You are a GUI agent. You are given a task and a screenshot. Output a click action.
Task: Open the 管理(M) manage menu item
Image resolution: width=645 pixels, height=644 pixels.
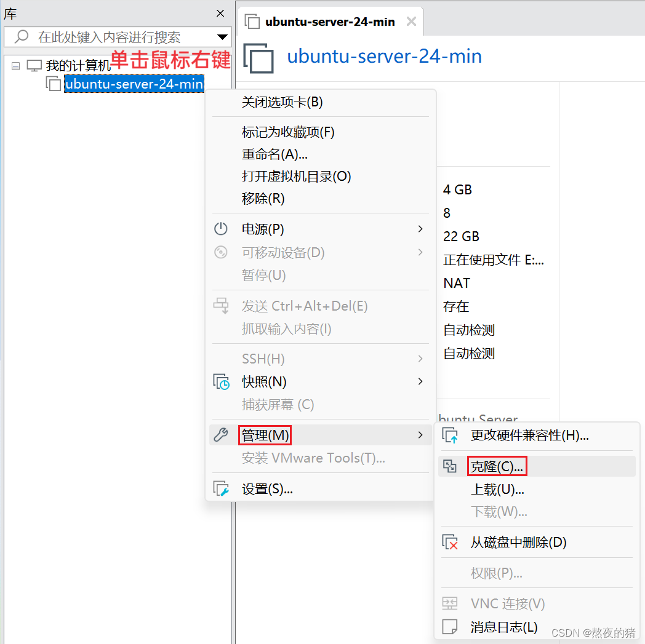pos(321,435)
